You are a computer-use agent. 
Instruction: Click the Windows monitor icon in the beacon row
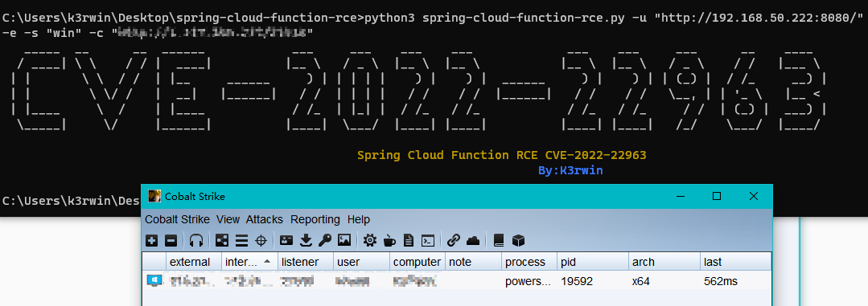click(x=154, y=281)
